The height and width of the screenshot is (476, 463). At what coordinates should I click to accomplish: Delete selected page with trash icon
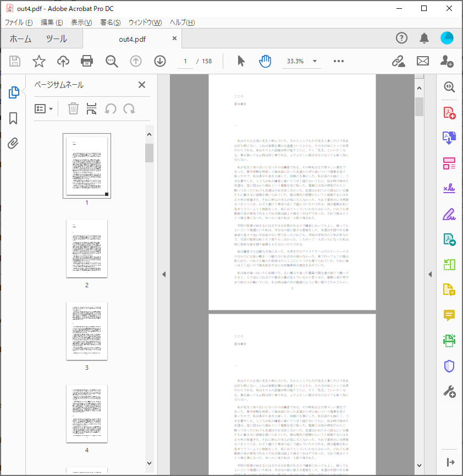click(73, 108)
